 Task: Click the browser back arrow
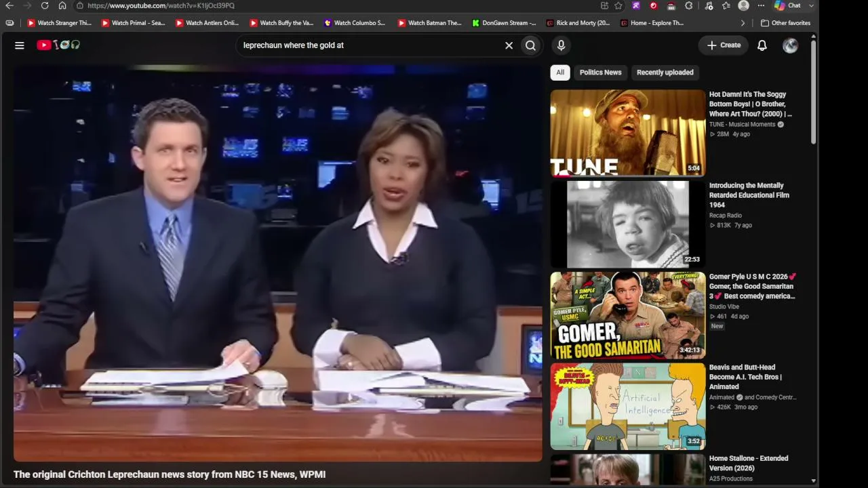coord(9,5)
